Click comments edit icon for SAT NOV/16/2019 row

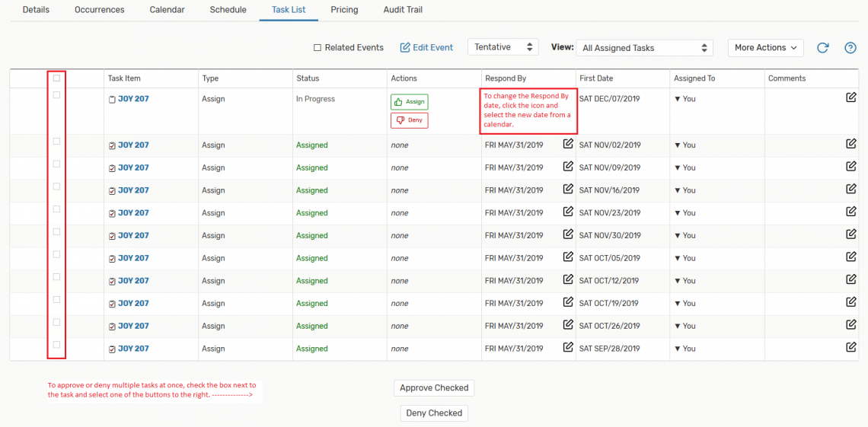(851, 189)
